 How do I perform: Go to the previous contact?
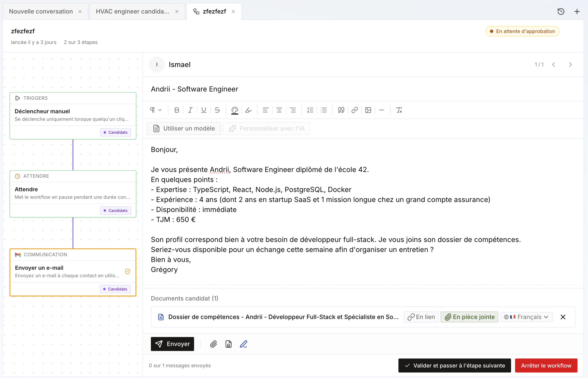[554, 64]
